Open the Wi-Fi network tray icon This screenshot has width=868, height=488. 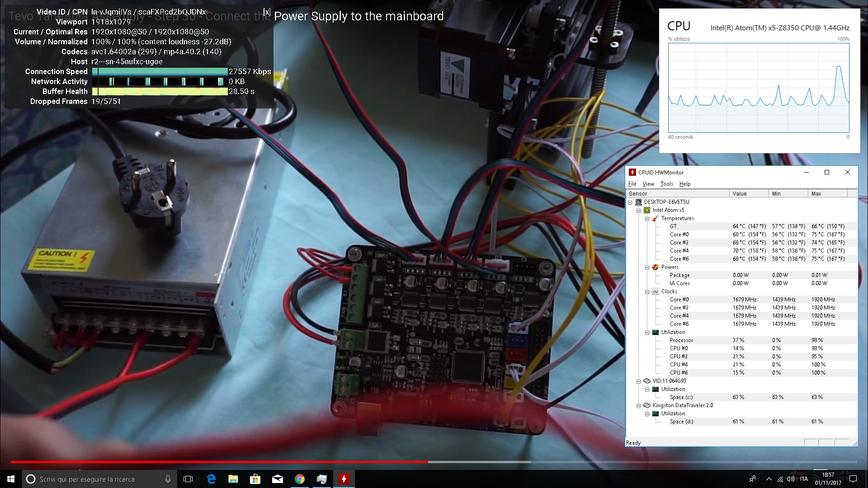pos(780,479)
